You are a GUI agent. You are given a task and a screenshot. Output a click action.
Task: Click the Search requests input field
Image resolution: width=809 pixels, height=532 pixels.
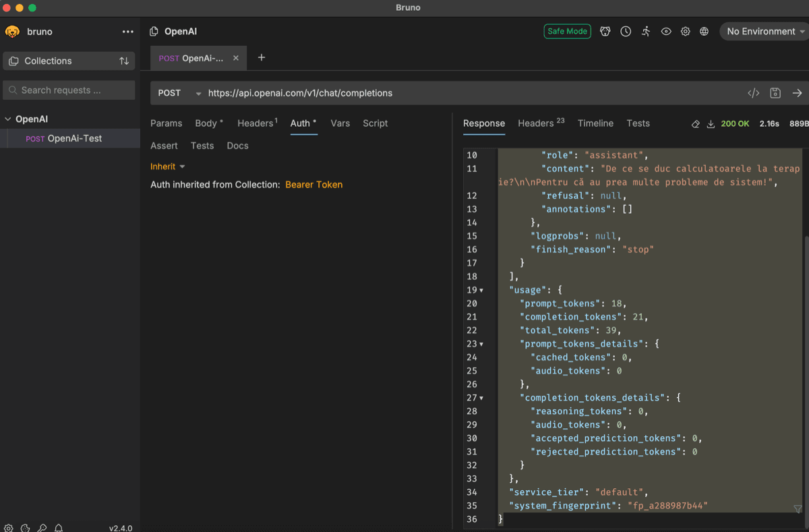pos(69,90)
